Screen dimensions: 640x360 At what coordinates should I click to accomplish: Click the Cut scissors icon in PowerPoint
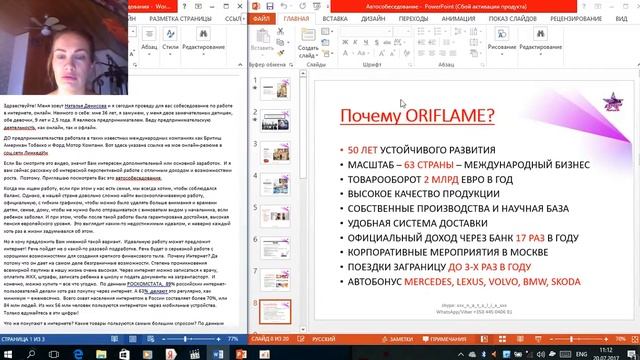(x=280, y=31)
